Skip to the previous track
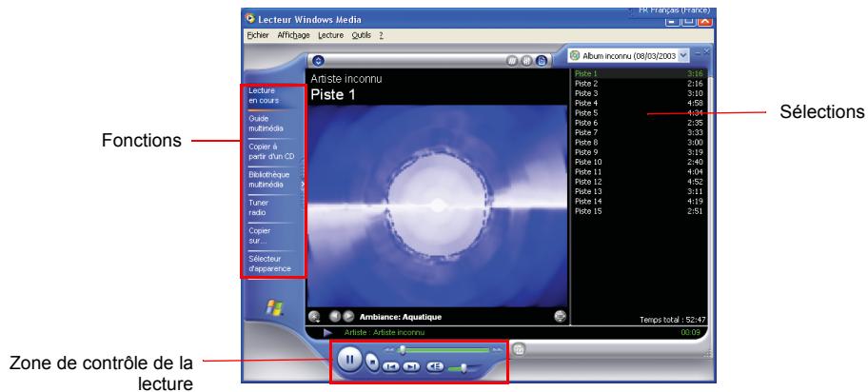 point(391,366)
